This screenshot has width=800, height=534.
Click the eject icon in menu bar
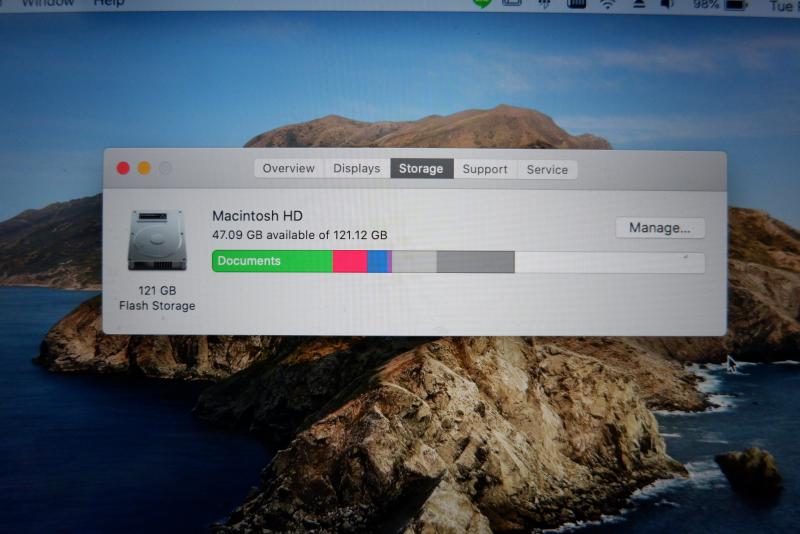[639, 4]
